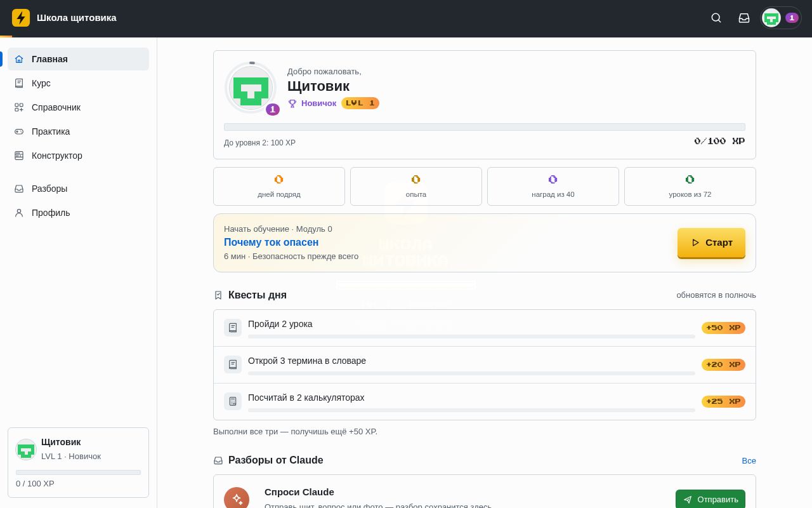Click the lightning bolt app logo
The width and height of the screenshot is (812, 508).
(x=21, y=18)
